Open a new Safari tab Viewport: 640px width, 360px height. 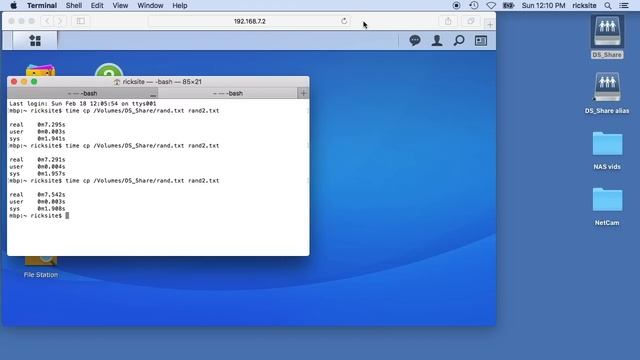pyautogui.click(x=490, y=24)
